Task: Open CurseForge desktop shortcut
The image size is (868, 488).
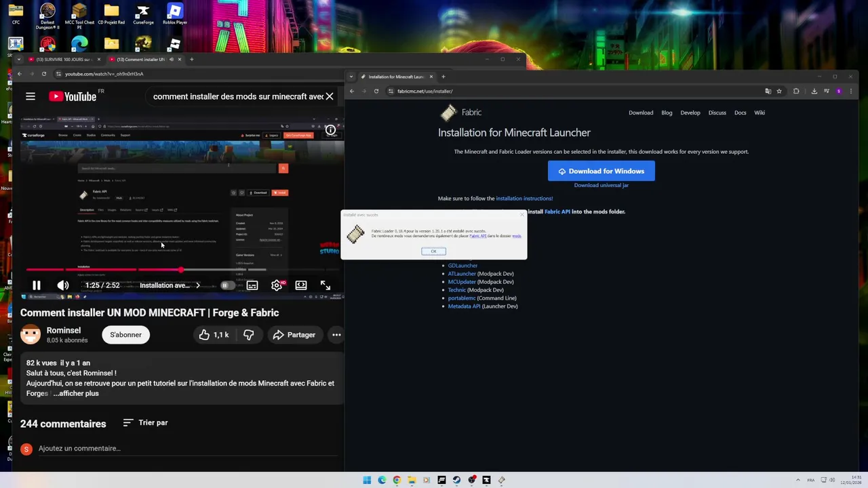Action: tap(143, 15)
